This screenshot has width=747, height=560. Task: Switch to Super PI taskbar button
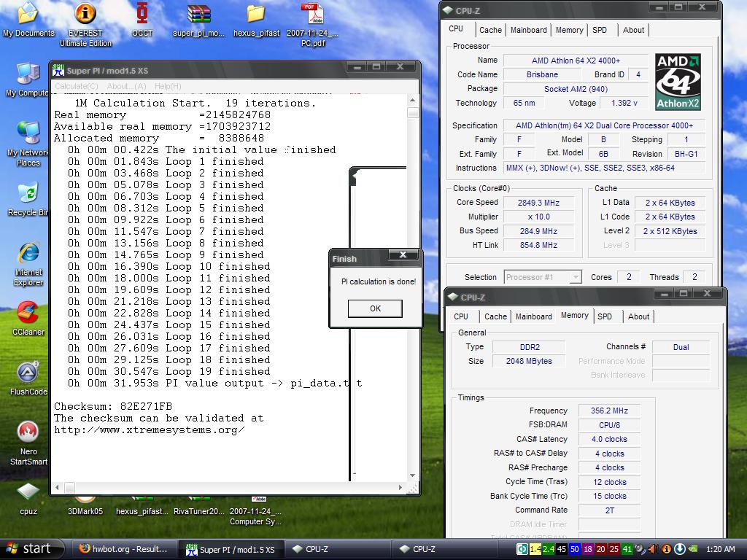point(231,549)
